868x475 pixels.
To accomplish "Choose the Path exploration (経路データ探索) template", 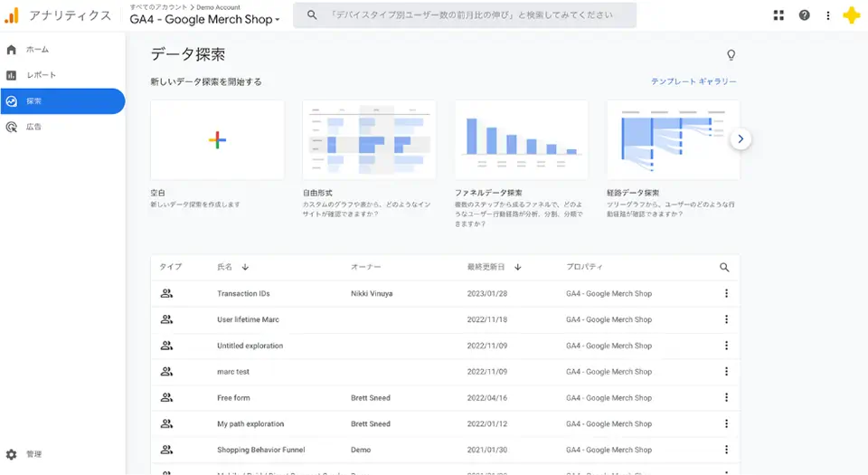I will [x=673, y=139].
